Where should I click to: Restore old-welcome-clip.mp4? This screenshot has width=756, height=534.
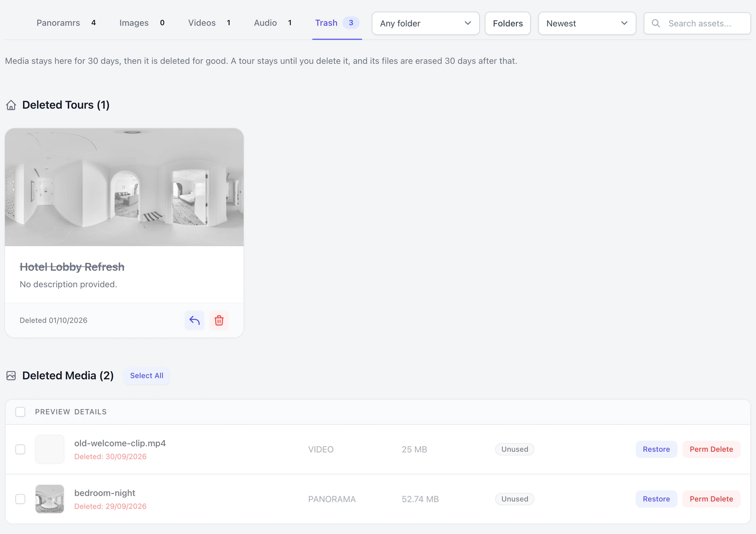pos(656,449)
